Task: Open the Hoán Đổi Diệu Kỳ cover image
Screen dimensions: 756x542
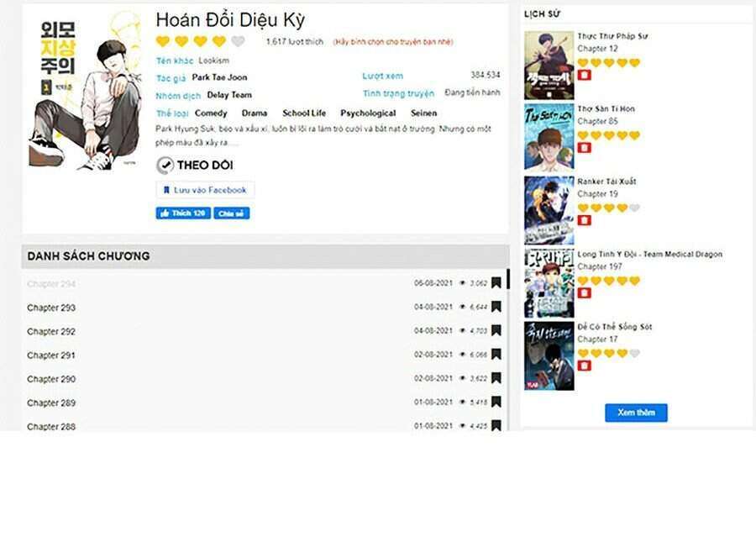Action: (x=85, y=92)
